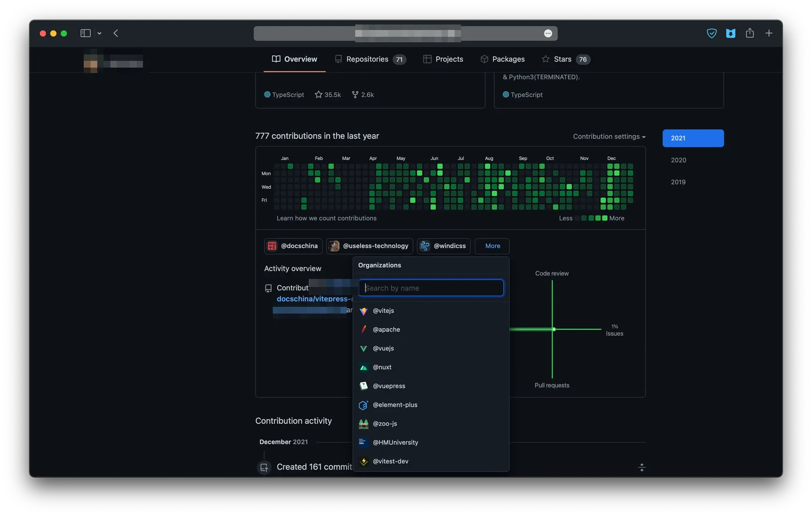Screen dimensions: 812x516
Task: Choose @zoo-js from organizations list
Action: (431, 423)
